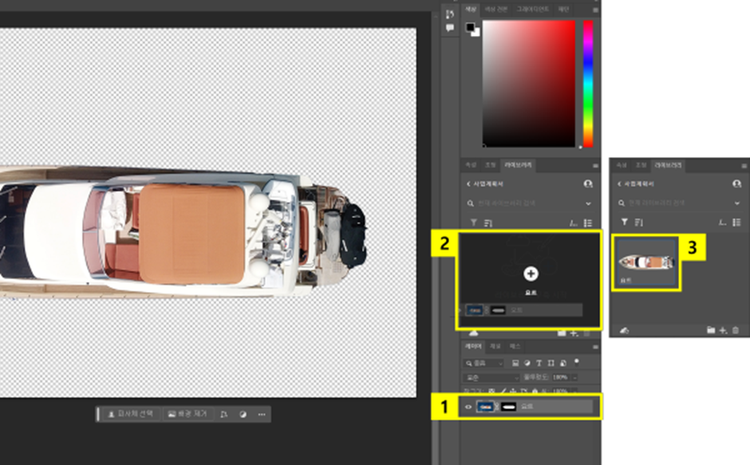Delete item using trash icon in right library
750x465 pixels.
click(737, 329)
